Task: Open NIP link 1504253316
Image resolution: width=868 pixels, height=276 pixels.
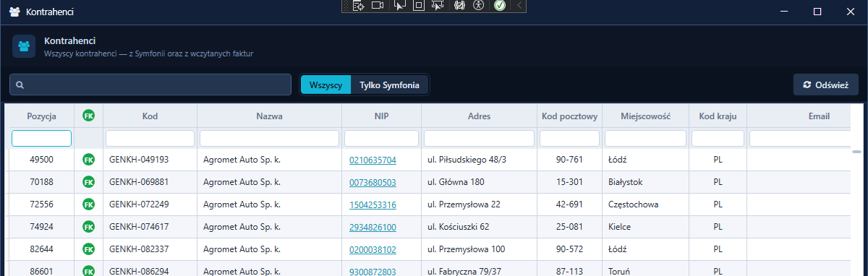Action: [x=372, y=204]
